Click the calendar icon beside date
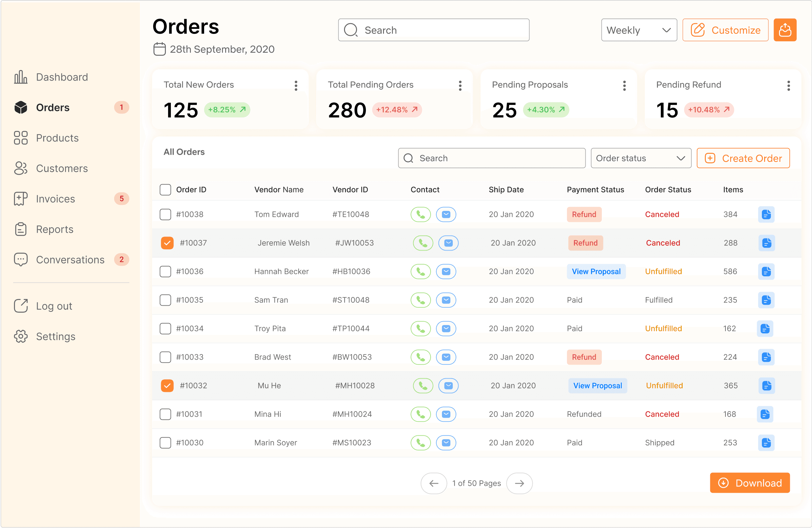This screenshot has height=528, width=812. point(159,49)
